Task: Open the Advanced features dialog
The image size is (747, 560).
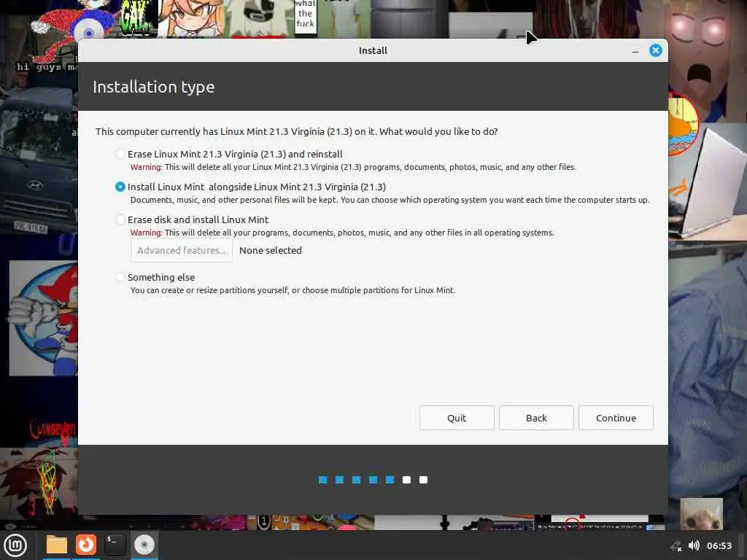Action: click(x=182, y=251)
